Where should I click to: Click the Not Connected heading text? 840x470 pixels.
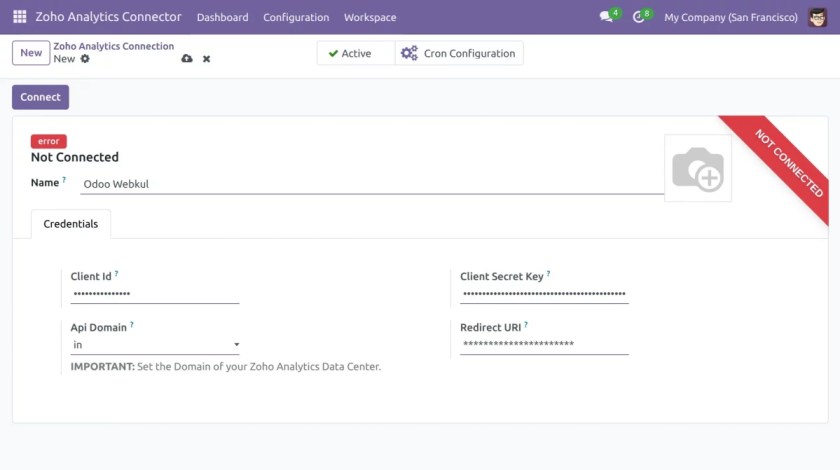pyautogui.click(x=74, y=157)
